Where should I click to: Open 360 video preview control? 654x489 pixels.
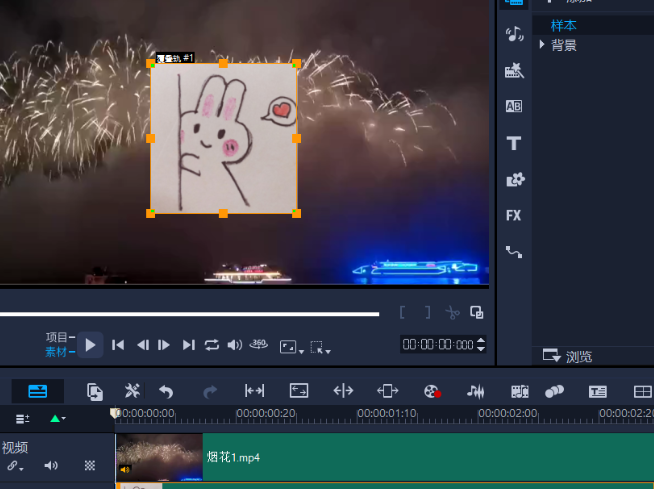(x=259, y=344)
